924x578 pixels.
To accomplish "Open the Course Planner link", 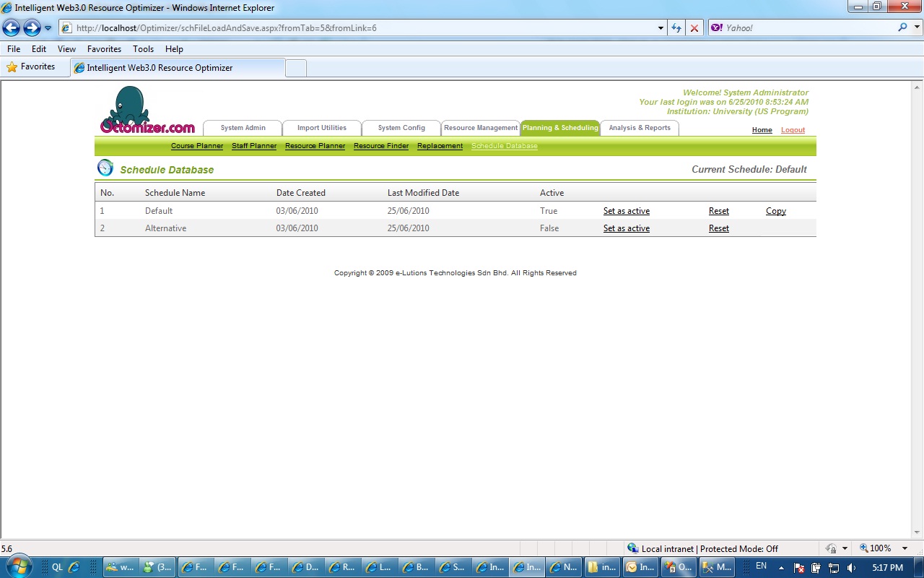I will click(197, 146).
